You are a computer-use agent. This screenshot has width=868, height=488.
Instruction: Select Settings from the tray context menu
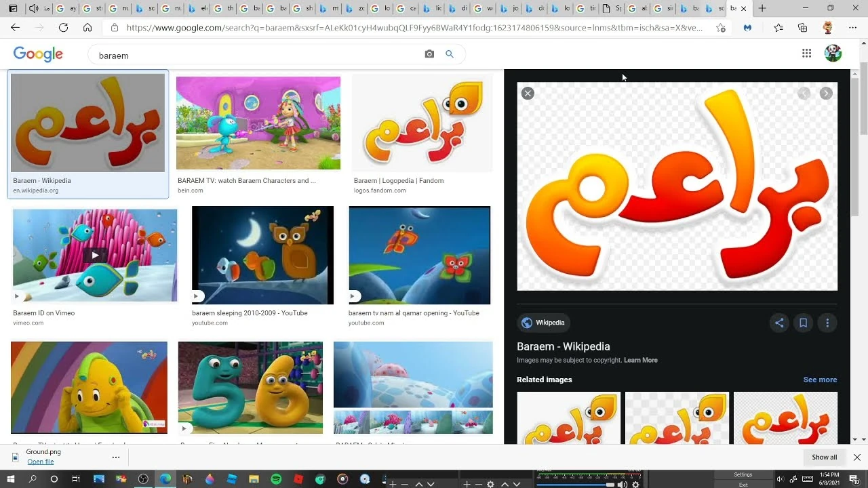tap(743, 474)
